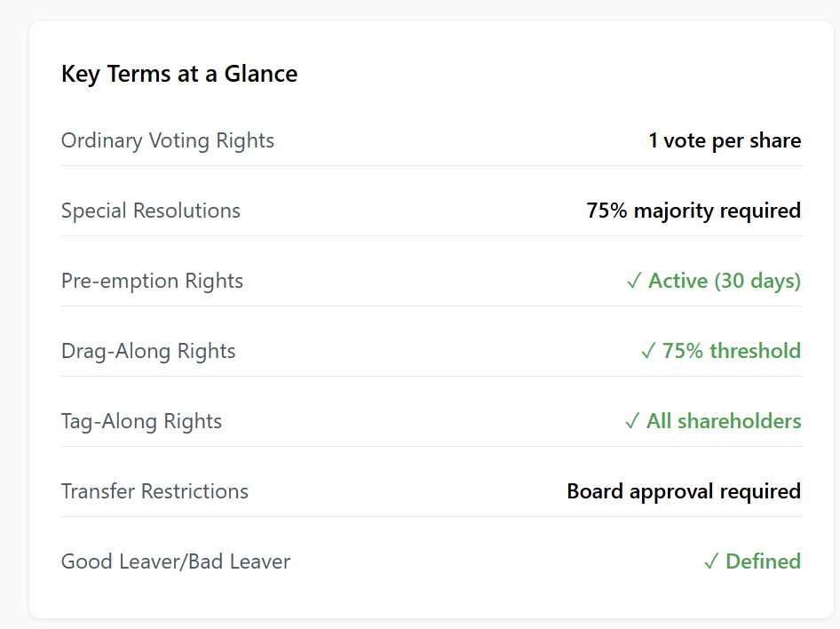
Task: Click the checkmark beside Defined
Action: tap(711, 562)
